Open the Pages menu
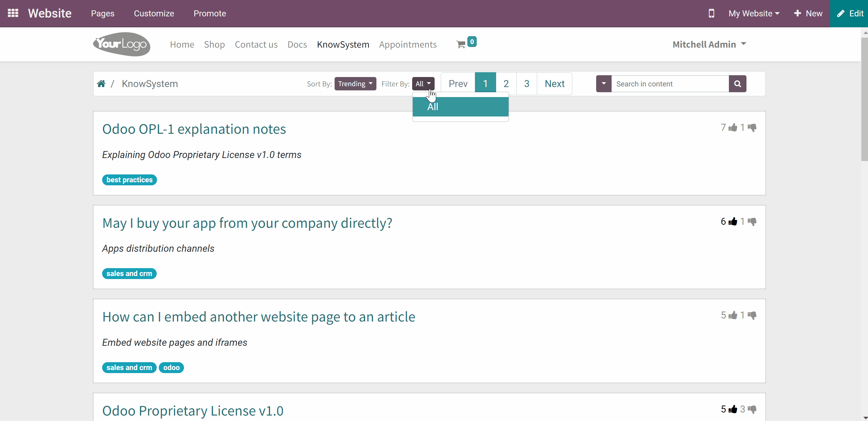The height and width of the screenshot is (421, 868). coord(103,13)
